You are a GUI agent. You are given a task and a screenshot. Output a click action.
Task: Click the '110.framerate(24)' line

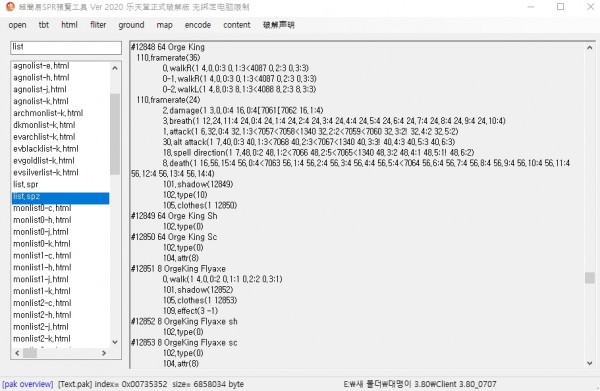click(x=168, y=100)
